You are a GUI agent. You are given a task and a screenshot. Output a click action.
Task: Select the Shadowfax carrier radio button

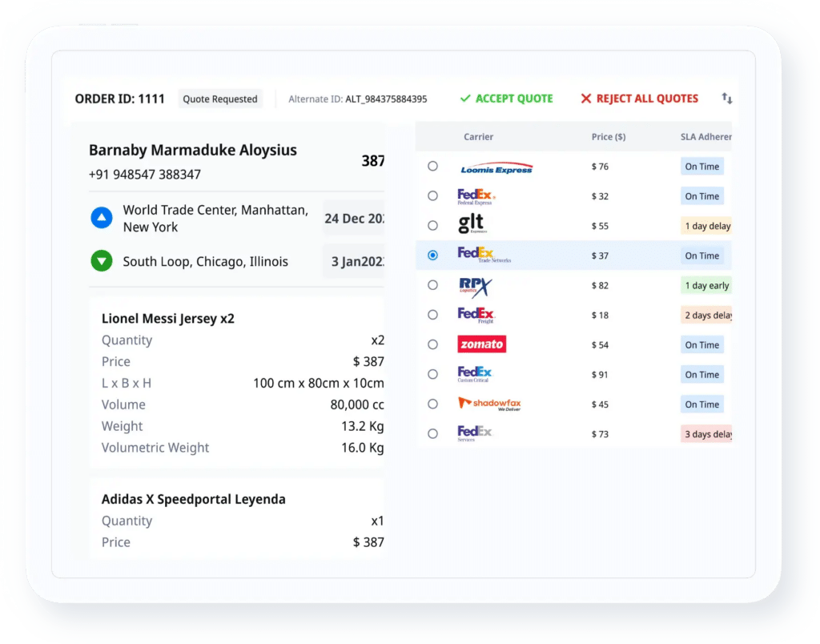click(432, 404)
